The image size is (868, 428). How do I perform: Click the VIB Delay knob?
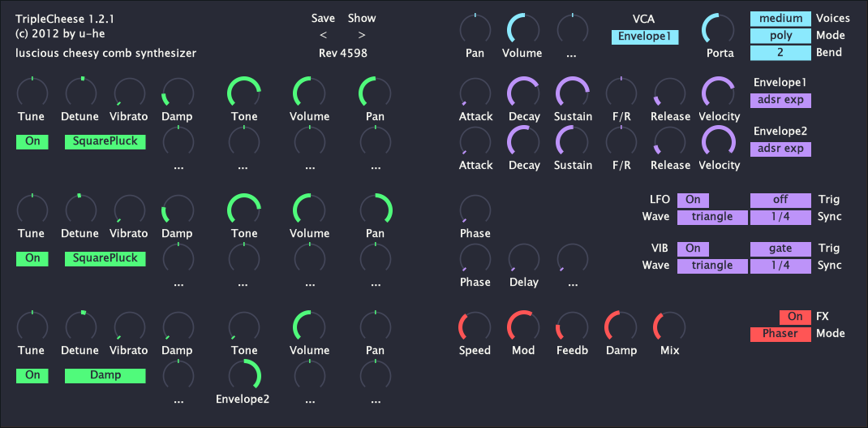pos(523,258)
